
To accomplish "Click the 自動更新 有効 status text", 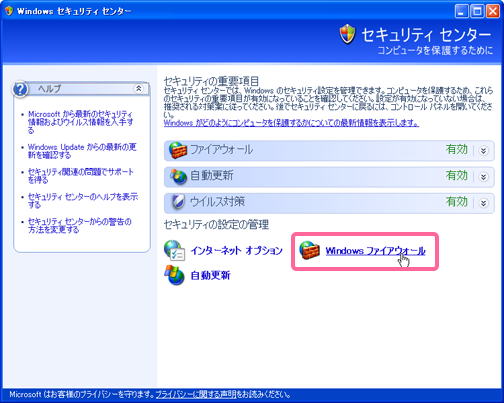I will click(x=457, y=175).
